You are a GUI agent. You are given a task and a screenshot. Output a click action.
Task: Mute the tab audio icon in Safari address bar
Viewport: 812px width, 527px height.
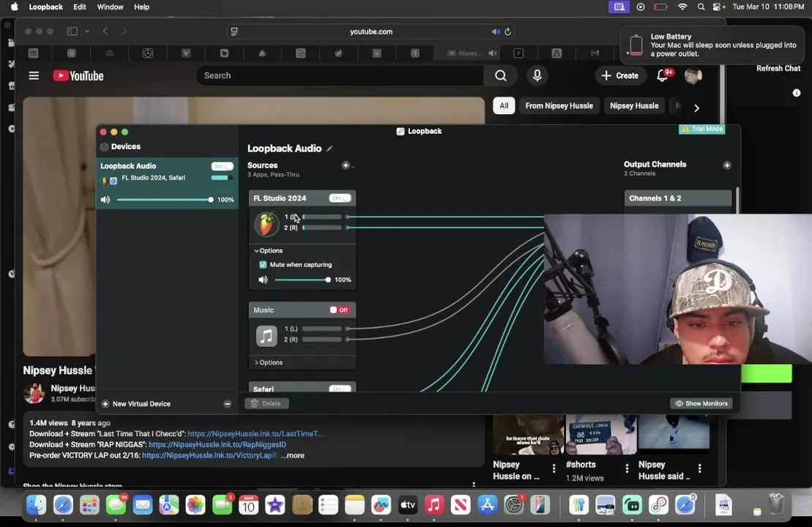(x=496, y=31)
